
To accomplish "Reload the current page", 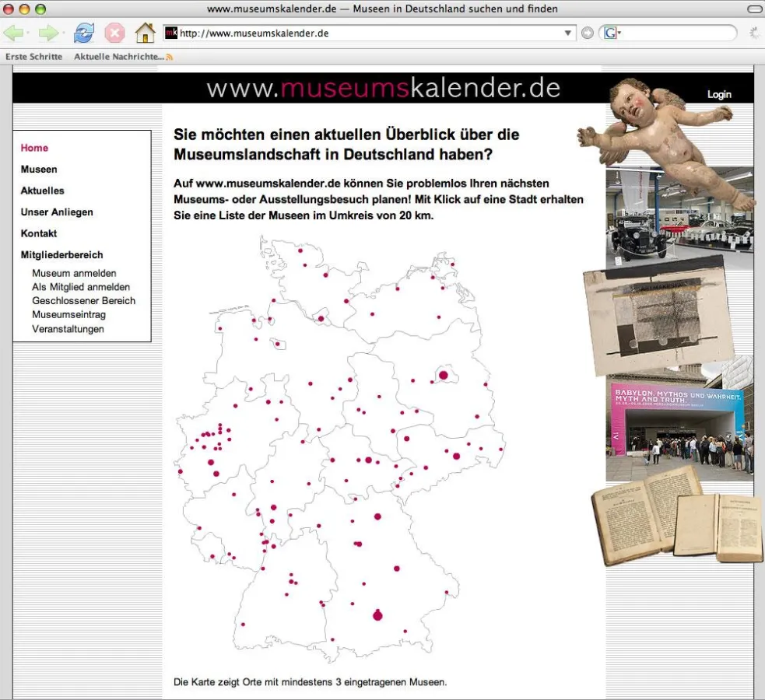I will pyautogui.click(x=82, y=33).
